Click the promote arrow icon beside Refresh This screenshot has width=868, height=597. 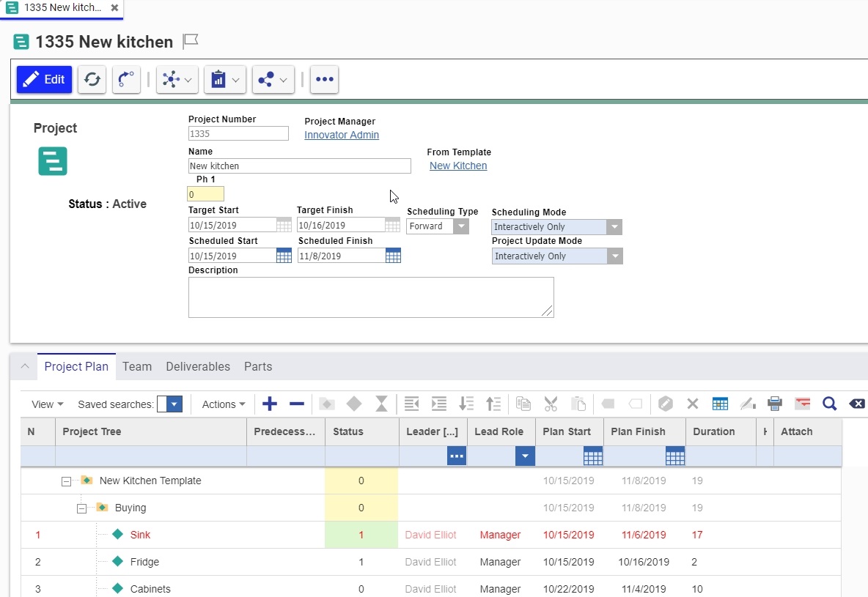point(126,80)
